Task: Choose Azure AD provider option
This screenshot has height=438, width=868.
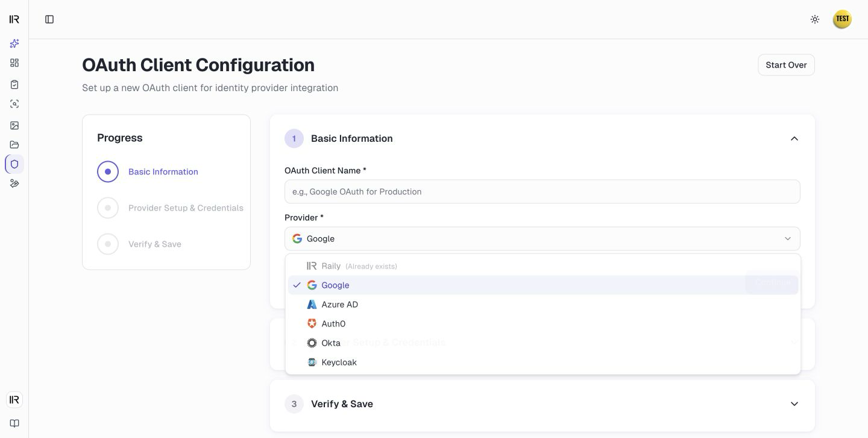Action: (x=543, y=305)
